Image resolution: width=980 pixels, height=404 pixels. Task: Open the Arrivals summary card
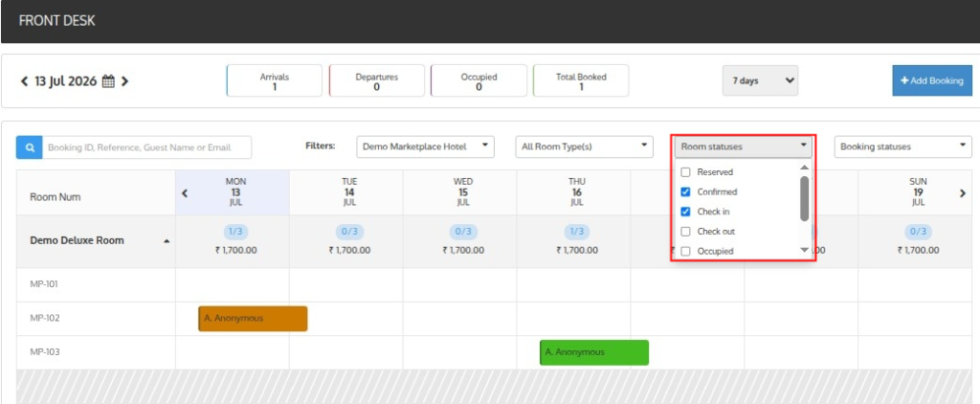tap(275, 80)
